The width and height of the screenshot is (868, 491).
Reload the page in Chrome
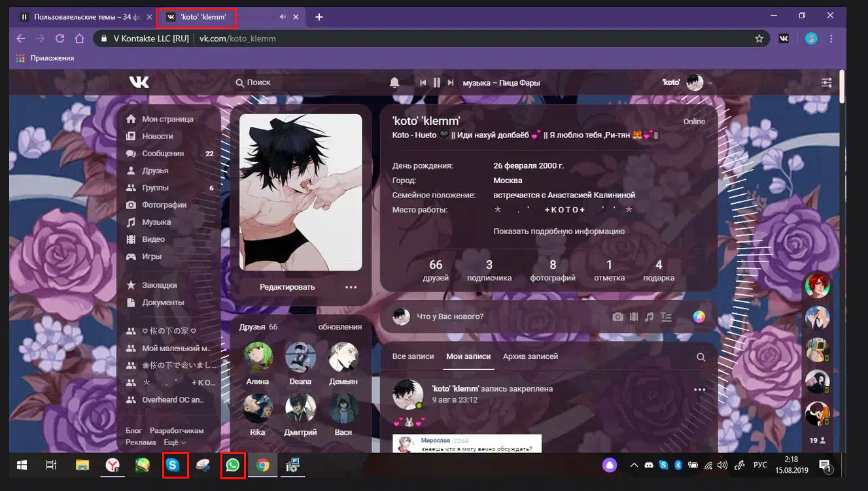(60, 39)
